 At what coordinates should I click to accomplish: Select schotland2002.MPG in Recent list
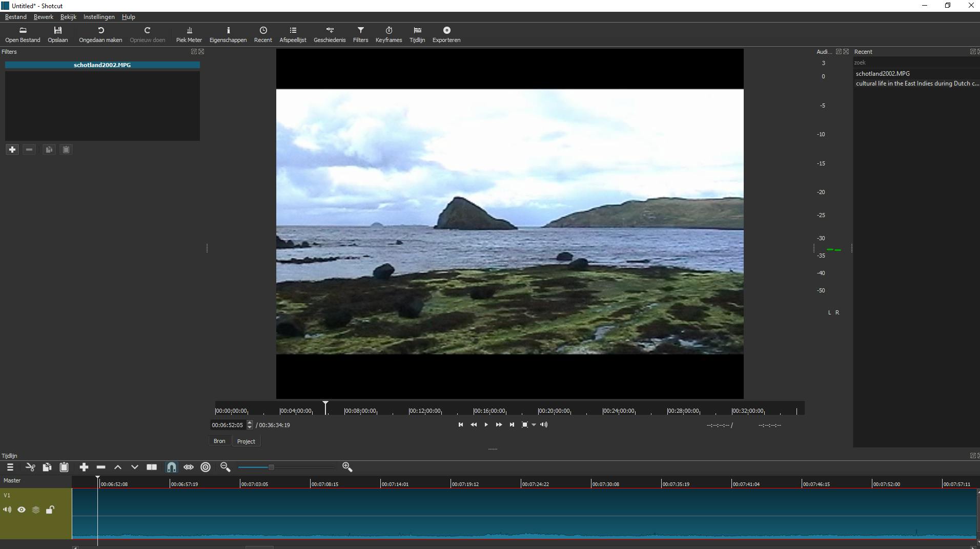click(883, 74)
